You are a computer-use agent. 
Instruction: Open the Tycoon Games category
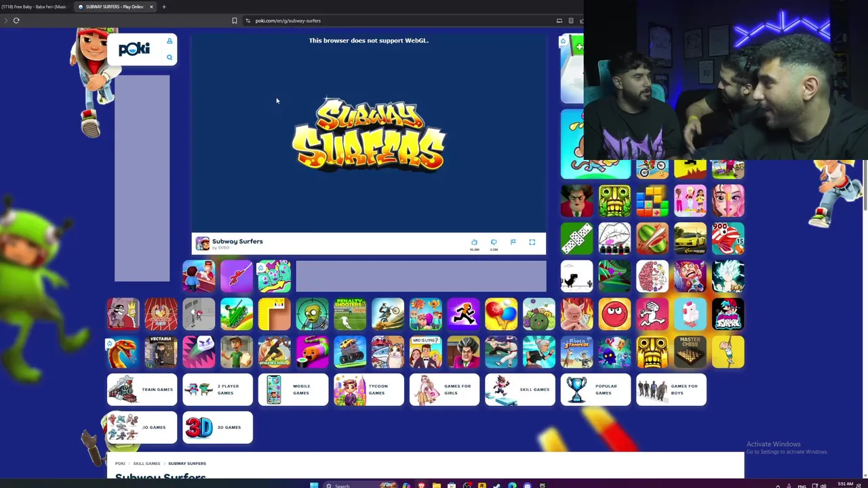[x=369, y=390]
